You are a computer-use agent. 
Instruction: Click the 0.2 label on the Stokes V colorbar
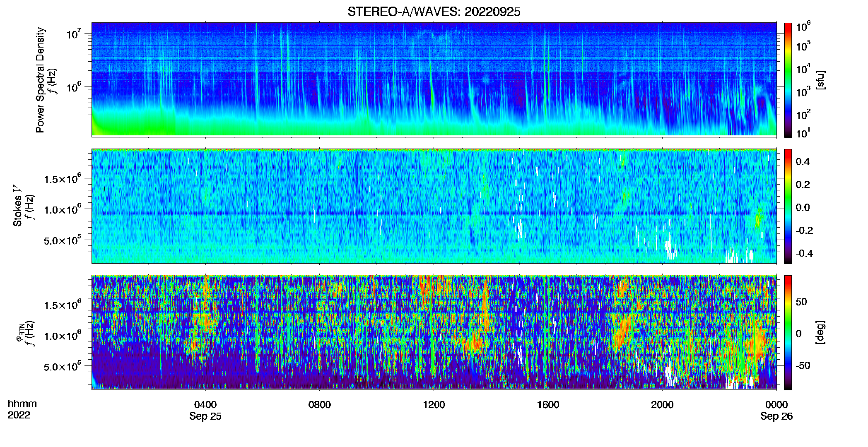[803, 185]
